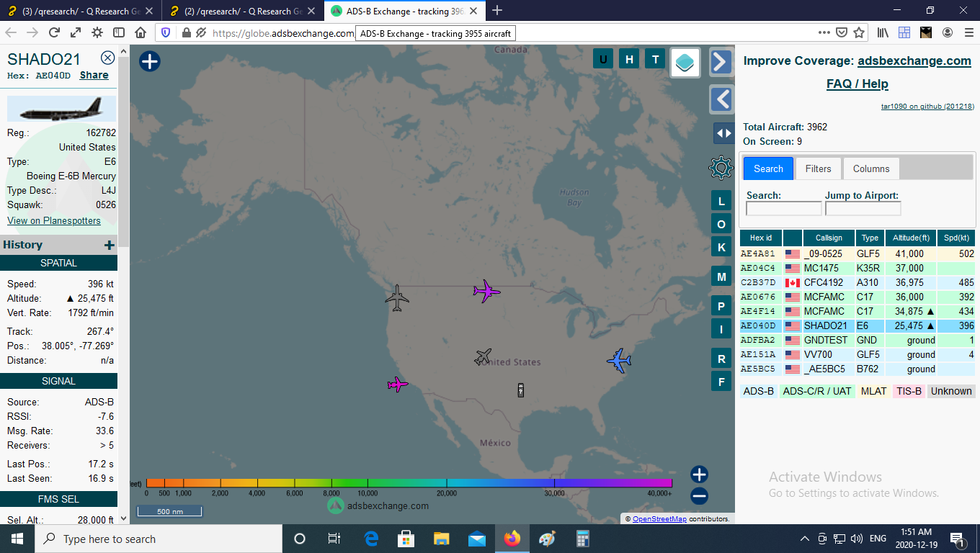Toggle the U map button
This screenshot has width=980, height=553.
(603, 59)
